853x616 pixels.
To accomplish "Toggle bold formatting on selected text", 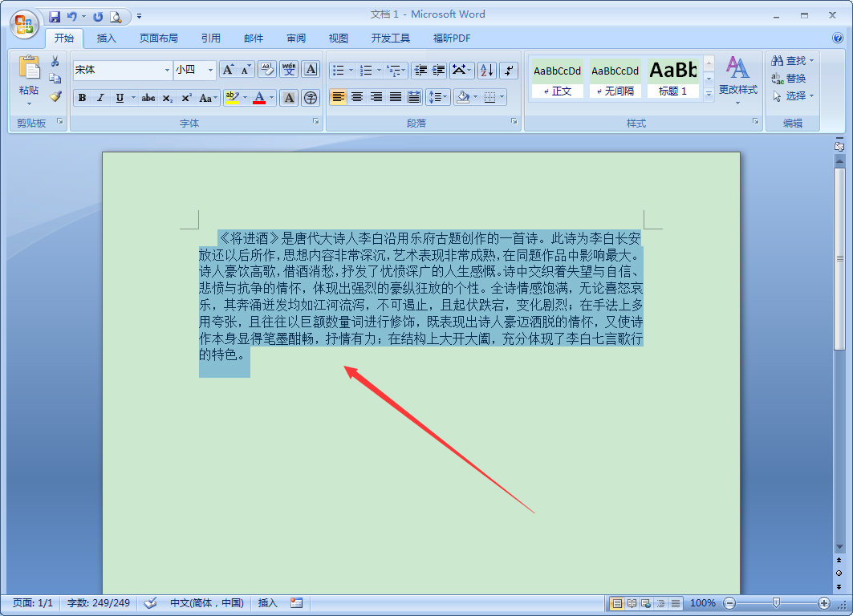I will (x=80, y=98).
